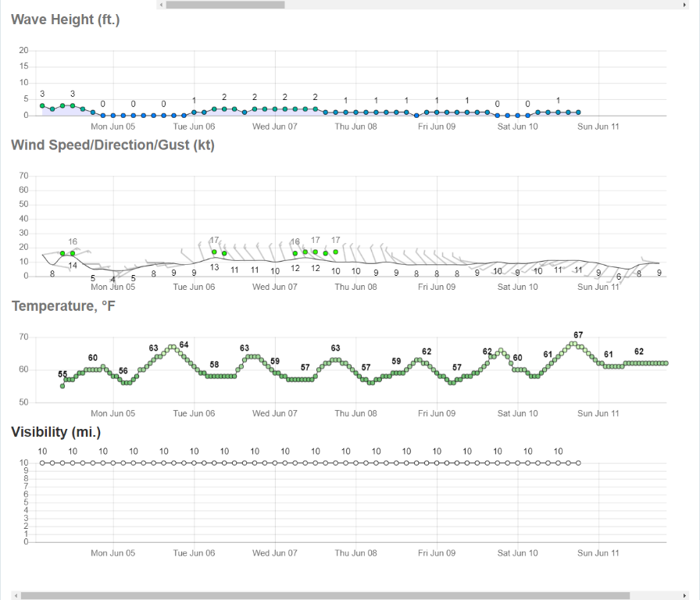700x600 pixels.
Task: Click the last visibility data point
Action: pyautogui.click(x=578, y=463)
